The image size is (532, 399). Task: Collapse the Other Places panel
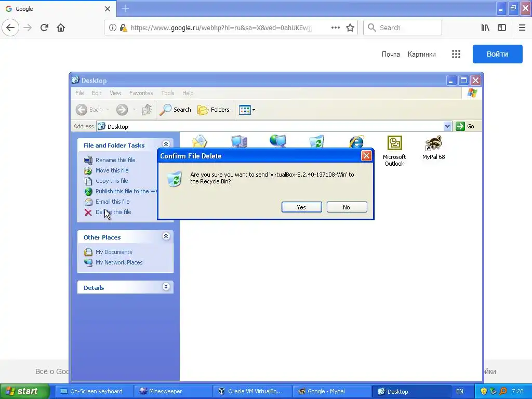coord(166,236)
